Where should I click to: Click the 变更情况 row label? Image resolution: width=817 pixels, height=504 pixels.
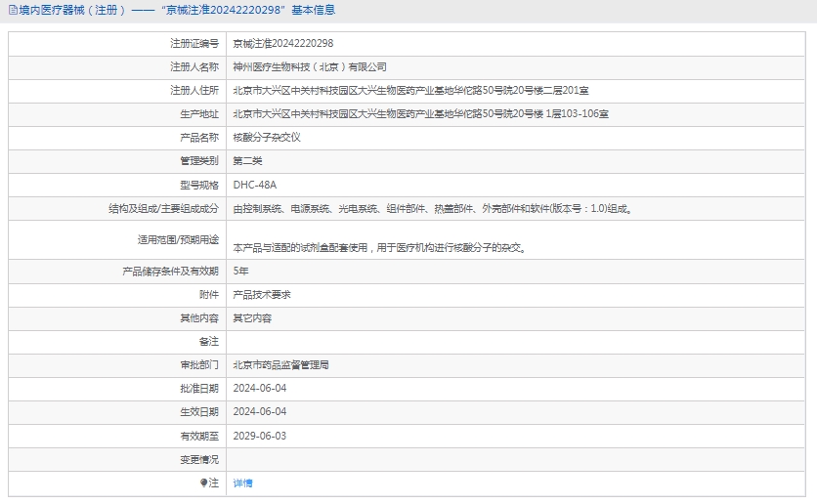pyautogui.click(x=199, y=459)
